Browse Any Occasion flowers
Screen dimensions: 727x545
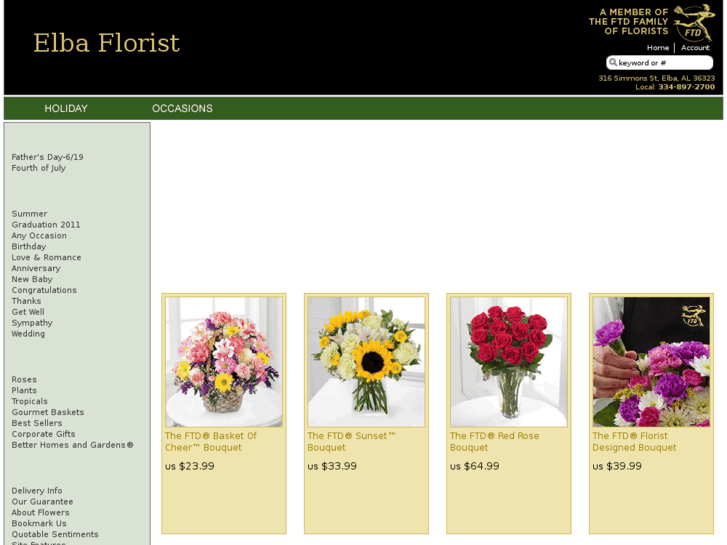[39, 236]
